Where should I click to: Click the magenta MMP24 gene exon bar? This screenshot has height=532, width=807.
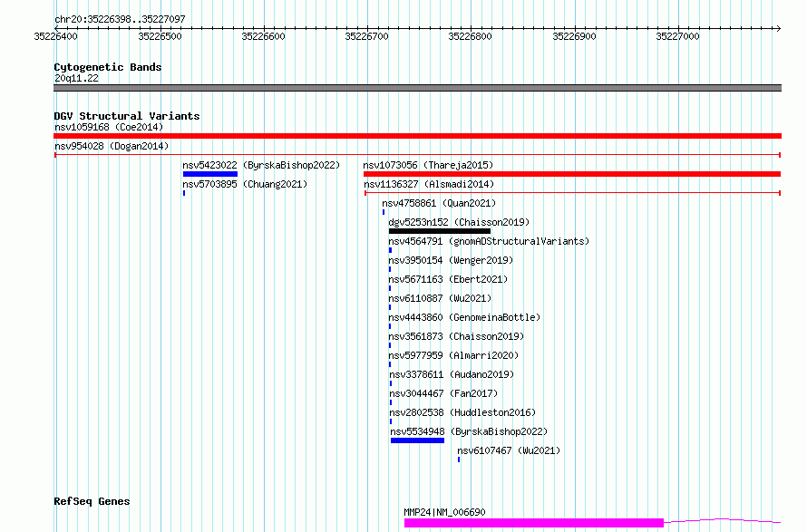pos(534,523)
